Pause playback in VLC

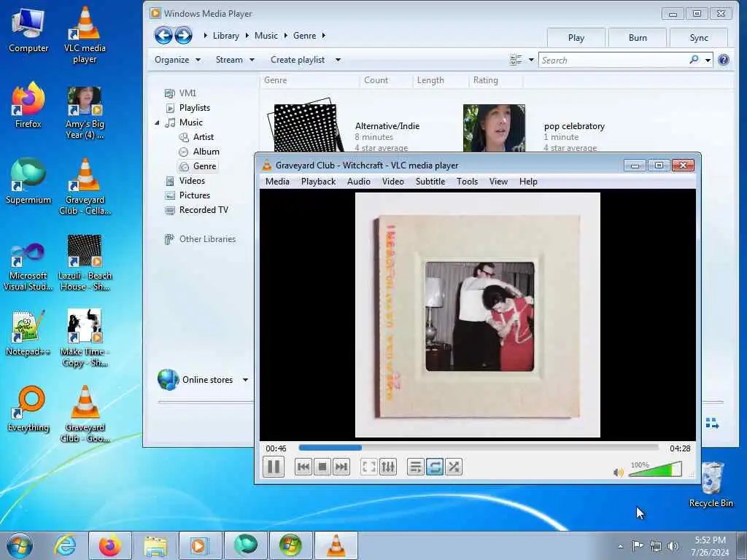(274, 467)
